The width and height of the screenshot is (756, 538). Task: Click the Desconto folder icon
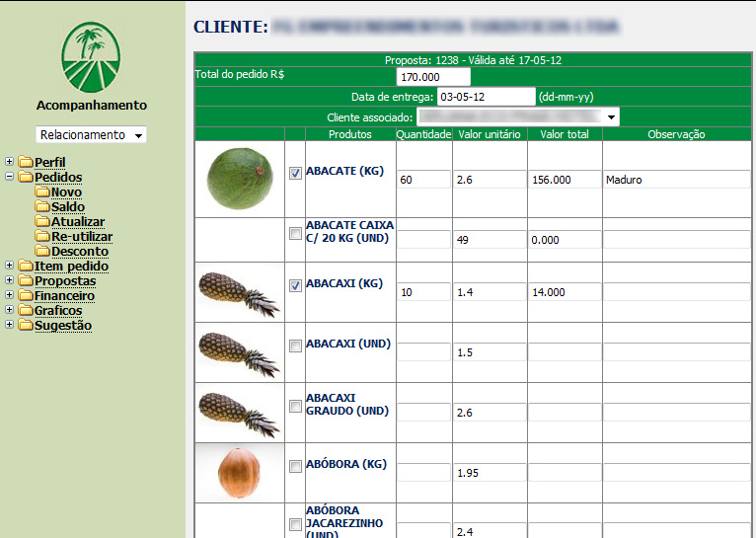[x=42, y=251]
